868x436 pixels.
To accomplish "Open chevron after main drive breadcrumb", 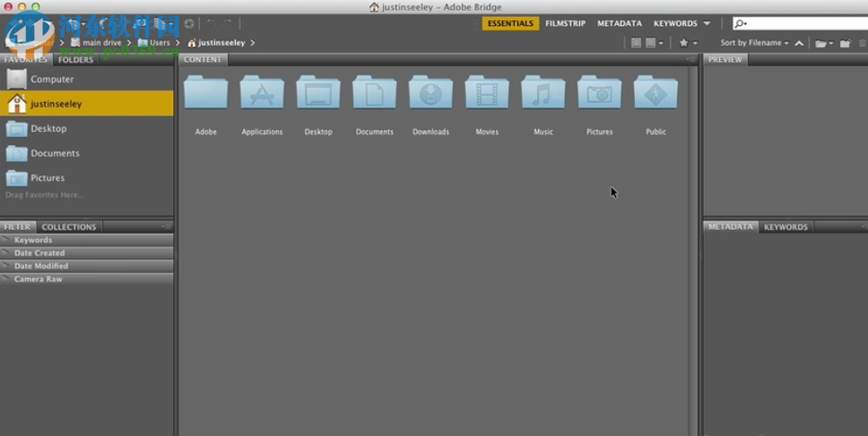I will click(129, 43).
